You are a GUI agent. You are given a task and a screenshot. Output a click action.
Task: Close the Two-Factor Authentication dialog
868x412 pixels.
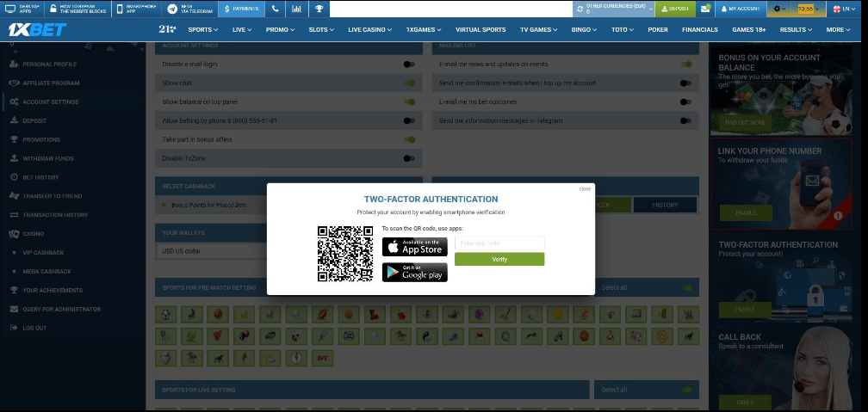point(585,188)
